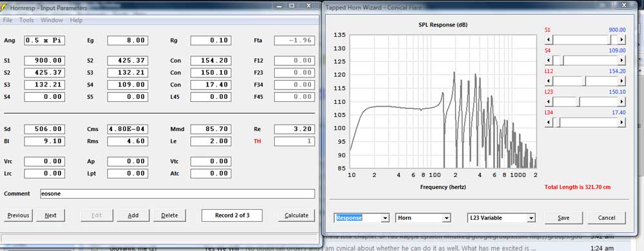Click the Add button
This screenshot has height=251, width=644.
[133, 216]
